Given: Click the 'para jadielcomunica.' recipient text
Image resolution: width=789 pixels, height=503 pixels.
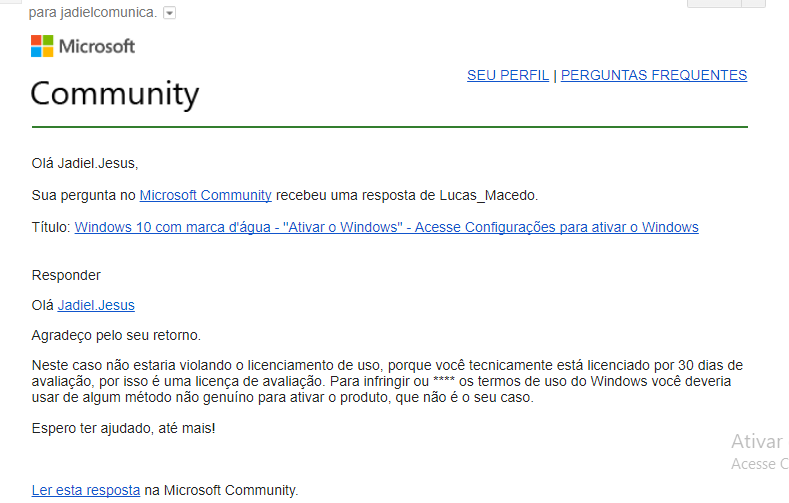Looking at the screenshot, I should tap(93, 13).
